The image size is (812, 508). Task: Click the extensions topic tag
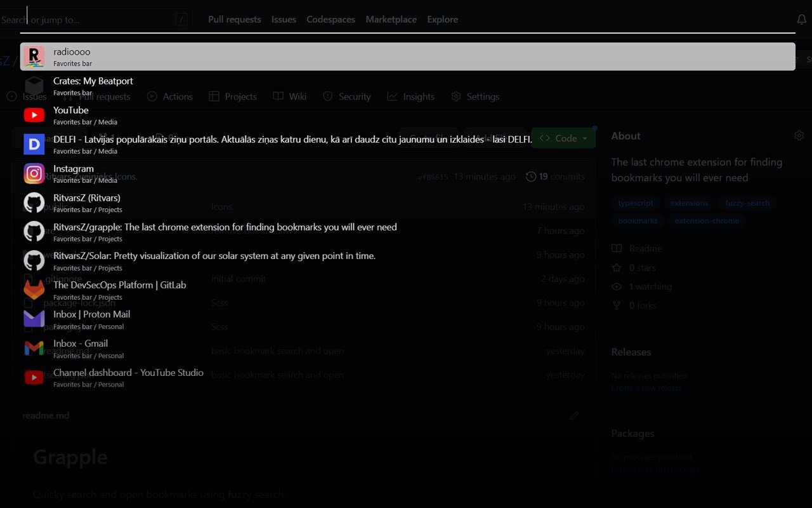point(689,203)
